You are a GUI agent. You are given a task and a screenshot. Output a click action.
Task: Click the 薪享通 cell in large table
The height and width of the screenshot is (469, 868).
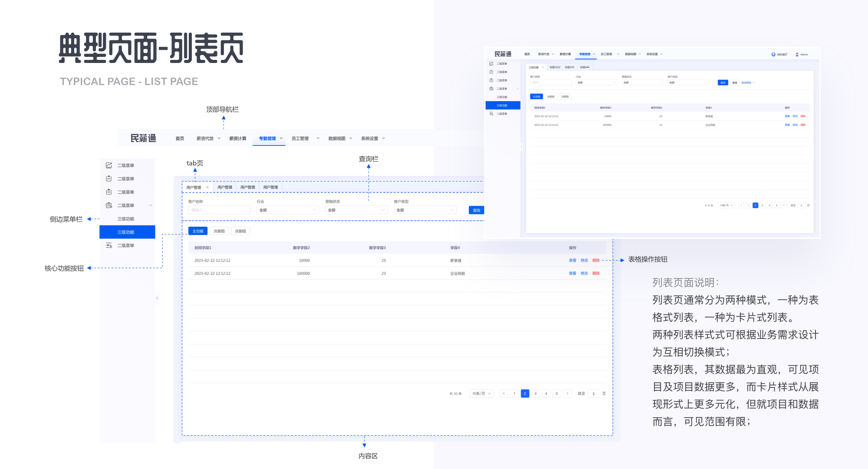[x=456, y=261]
